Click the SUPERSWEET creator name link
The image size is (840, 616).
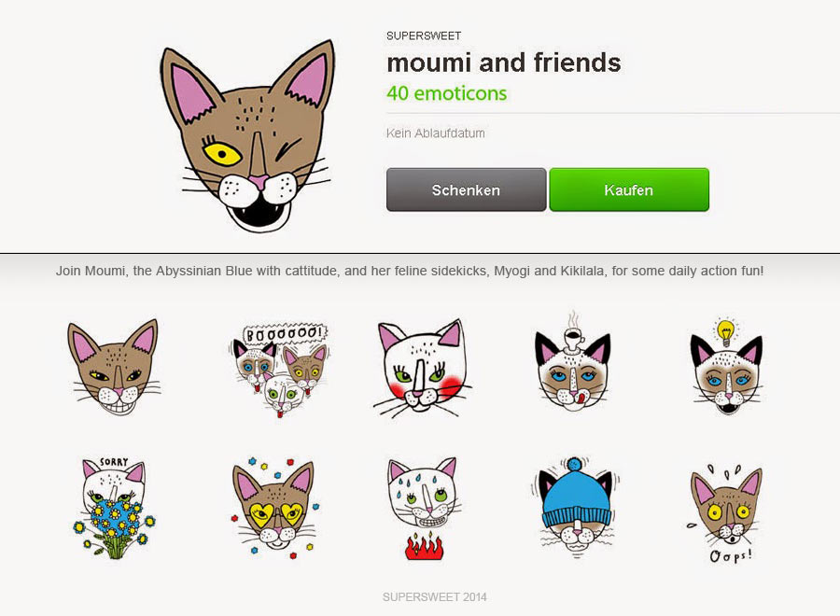pyautogui.click(x=424, y=35)
